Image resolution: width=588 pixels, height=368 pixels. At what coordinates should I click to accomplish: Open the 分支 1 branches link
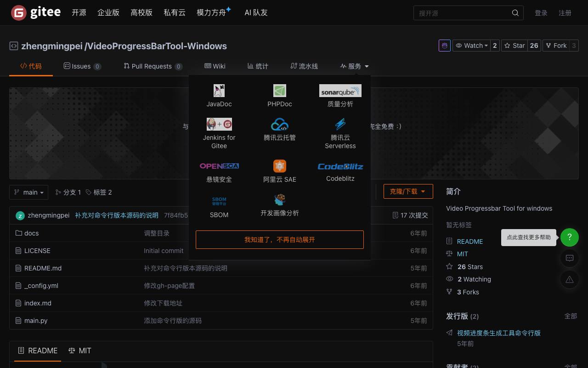pos(68,192)
